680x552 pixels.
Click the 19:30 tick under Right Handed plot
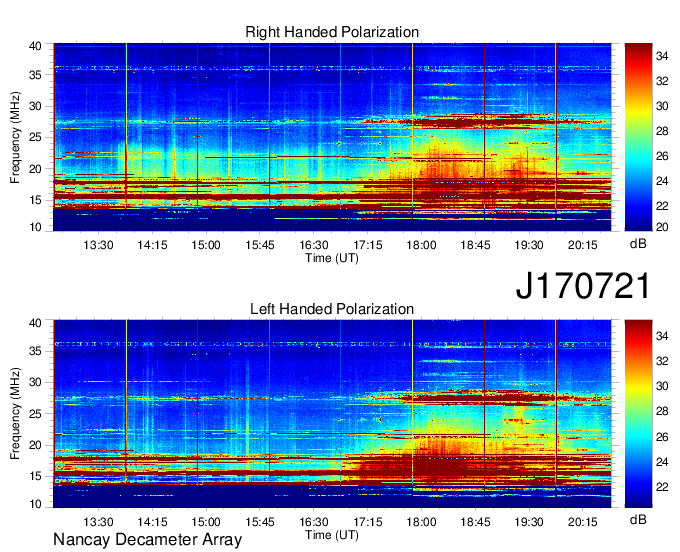[x=529, y=245]
